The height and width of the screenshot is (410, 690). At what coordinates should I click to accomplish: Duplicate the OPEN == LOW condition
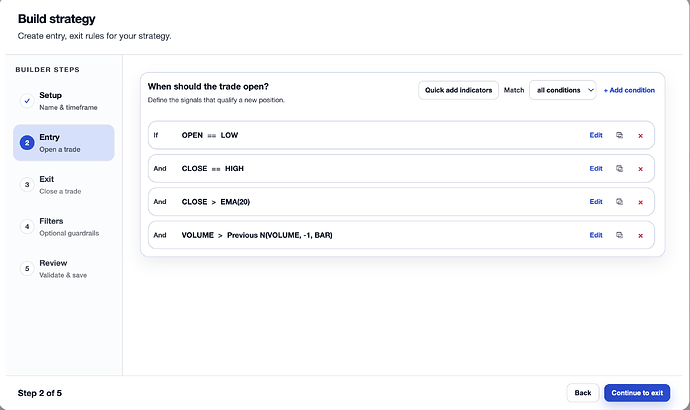pos(619,135)
